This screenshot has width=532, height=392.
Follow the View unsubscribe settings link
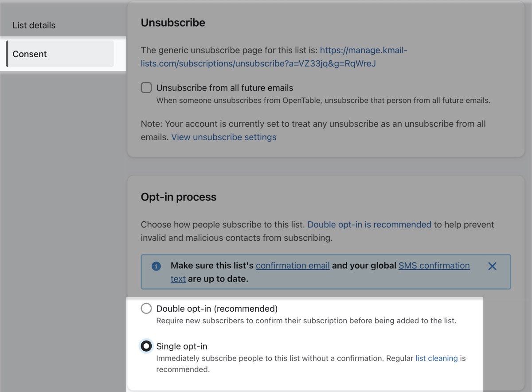(x=224, y=137)
